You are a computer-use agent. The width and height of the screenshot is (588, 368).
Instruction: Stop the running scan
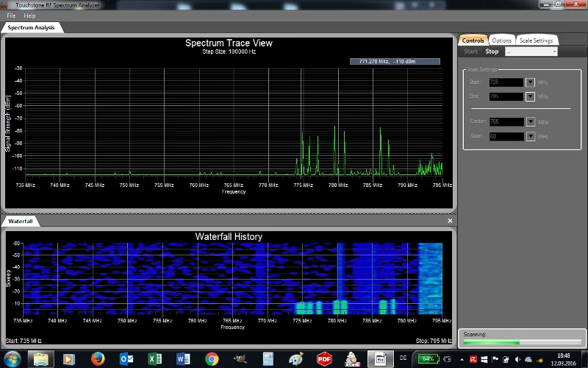pyautogui.click(x=492, y=52)
